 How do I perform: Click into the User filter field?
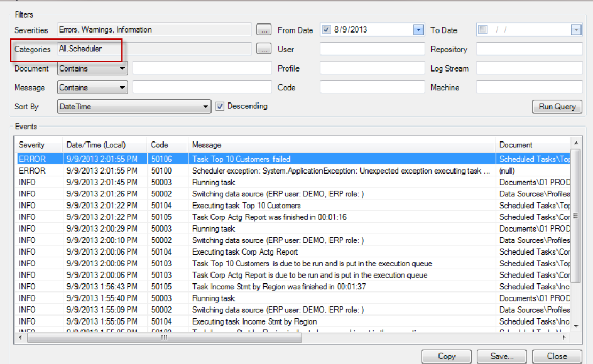(372, 49)
